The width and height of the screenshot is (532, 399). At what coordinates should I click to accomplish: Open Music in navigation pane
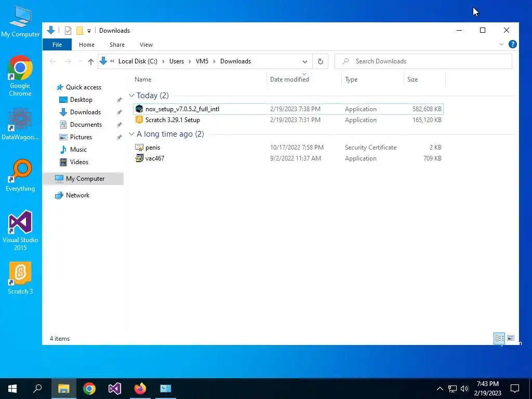tap(78, 150)
